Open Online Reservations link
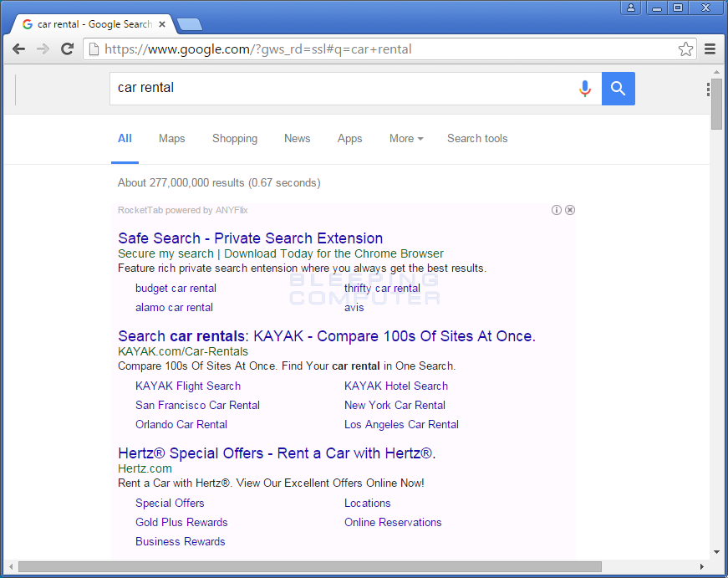This screenshot has height=578, width=728. [393, 522]
